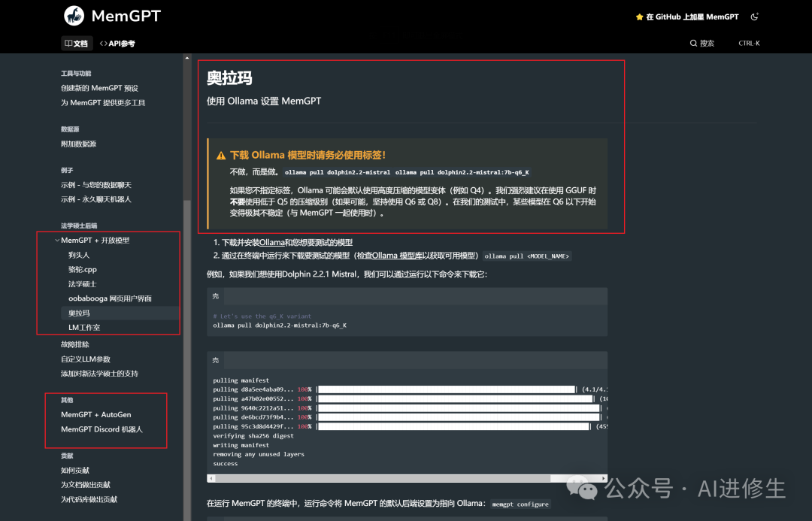Open 示例 - 与您的数据聊天
This screenshot has width=812, height=521.
95,184
